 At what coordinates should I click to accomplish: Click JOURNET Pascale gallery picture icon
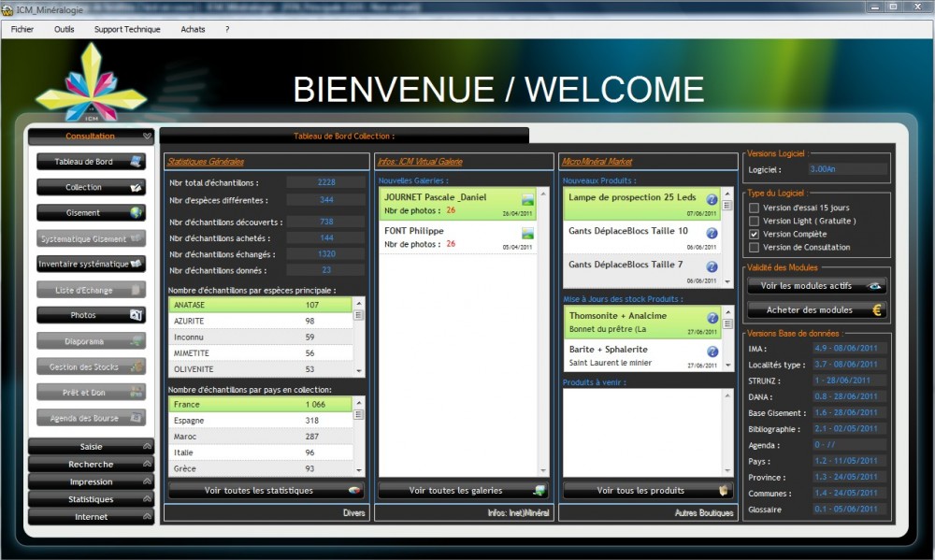coord(527,200)
